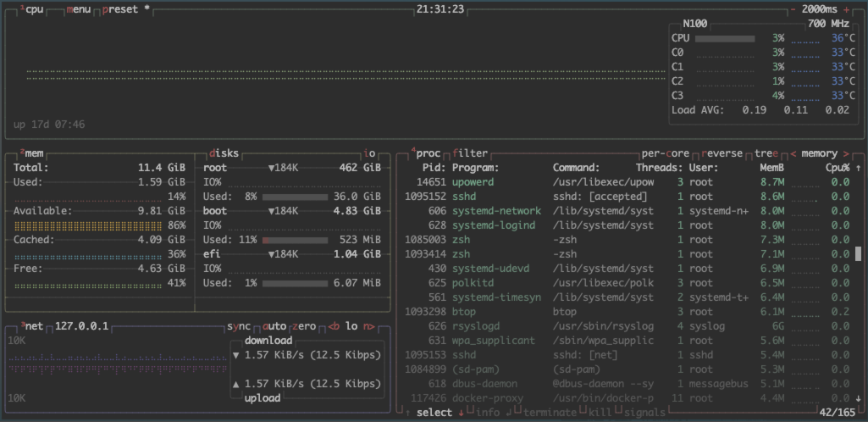Select the systemd-logind process row
This screenshot has width=868, height=422.
(628, 225)
